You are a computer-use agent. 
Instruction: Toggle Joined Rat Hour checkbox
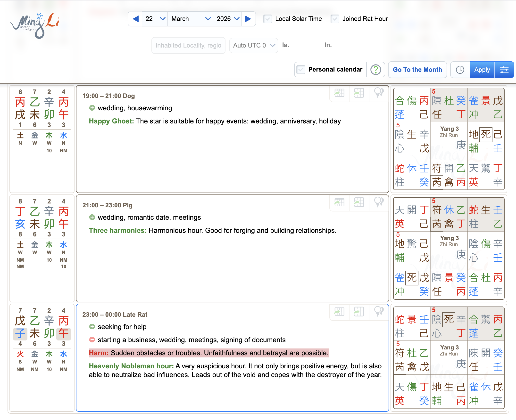[x=335, y=19]
